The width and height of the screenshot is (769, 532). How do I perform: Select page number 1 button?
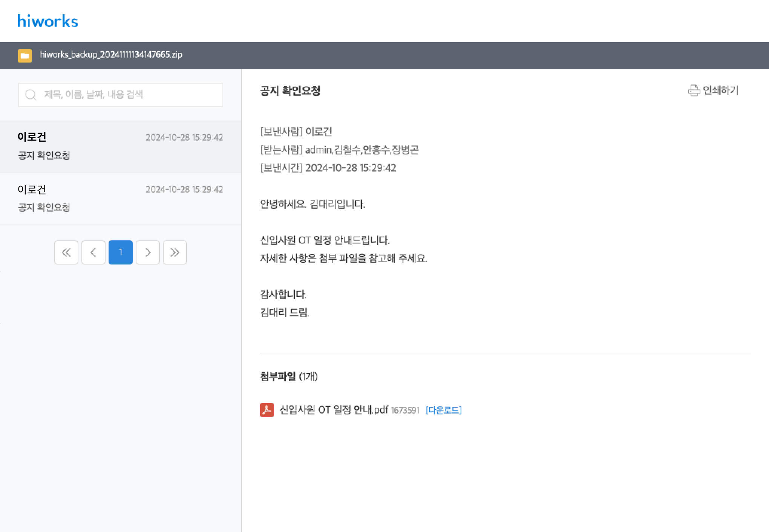tap(121, 252)
